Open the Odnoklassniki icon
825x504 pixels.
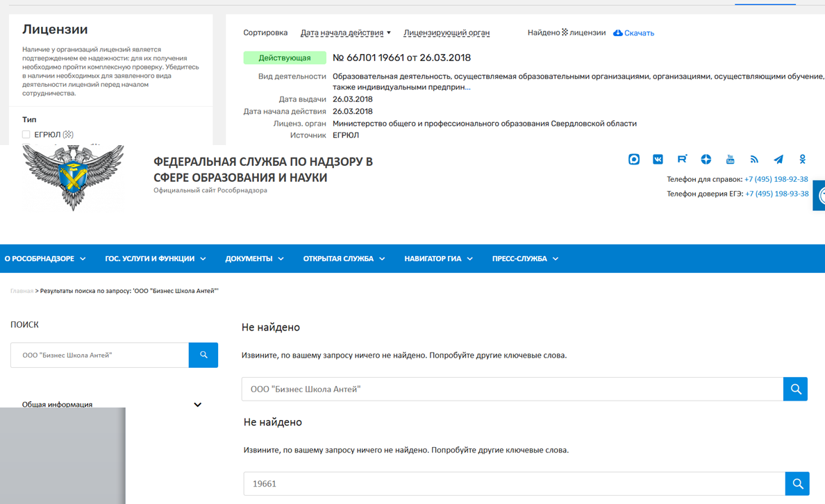pos(802,160)
